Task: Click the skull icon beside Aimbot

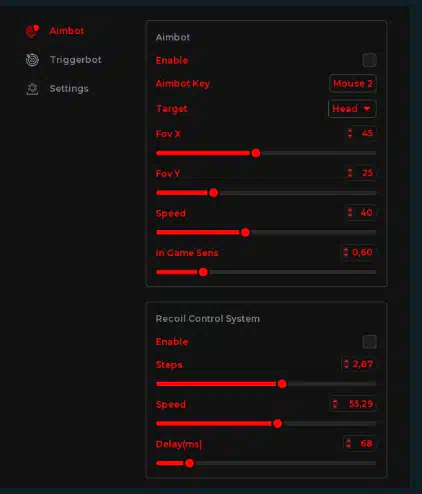Action: pos(32,31)
